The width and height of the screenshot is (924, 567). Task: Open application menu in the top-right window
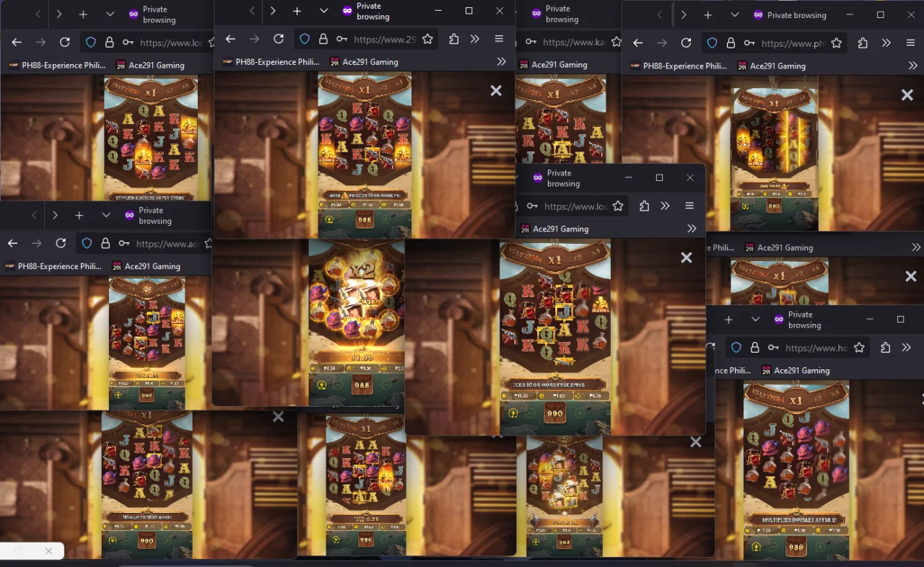[910, 43]
